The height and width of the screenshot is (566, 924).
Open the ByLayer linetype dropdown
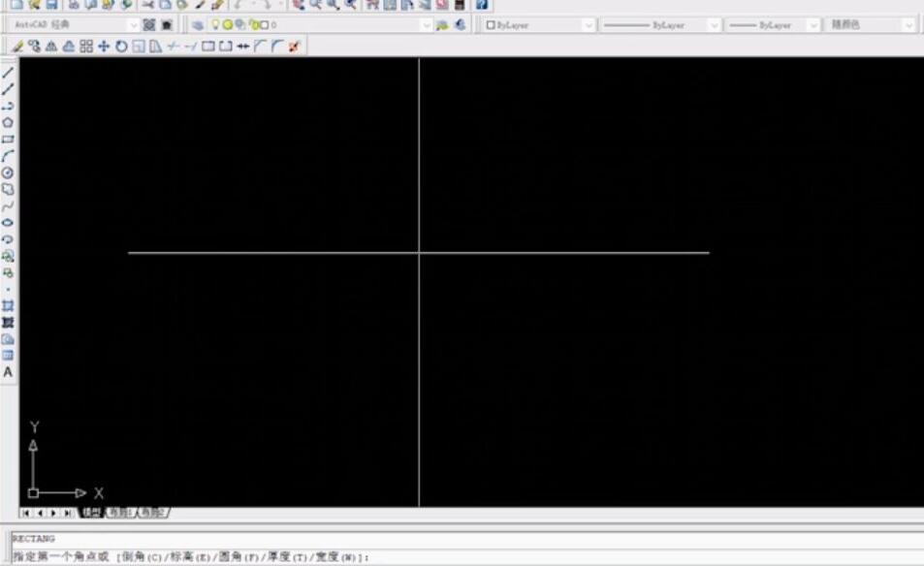click(714, 25)
